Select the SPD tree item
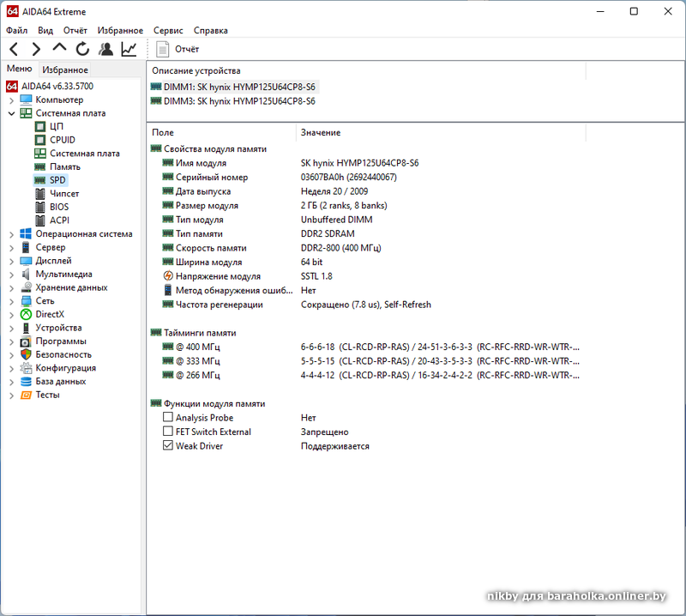 (57, 180)
